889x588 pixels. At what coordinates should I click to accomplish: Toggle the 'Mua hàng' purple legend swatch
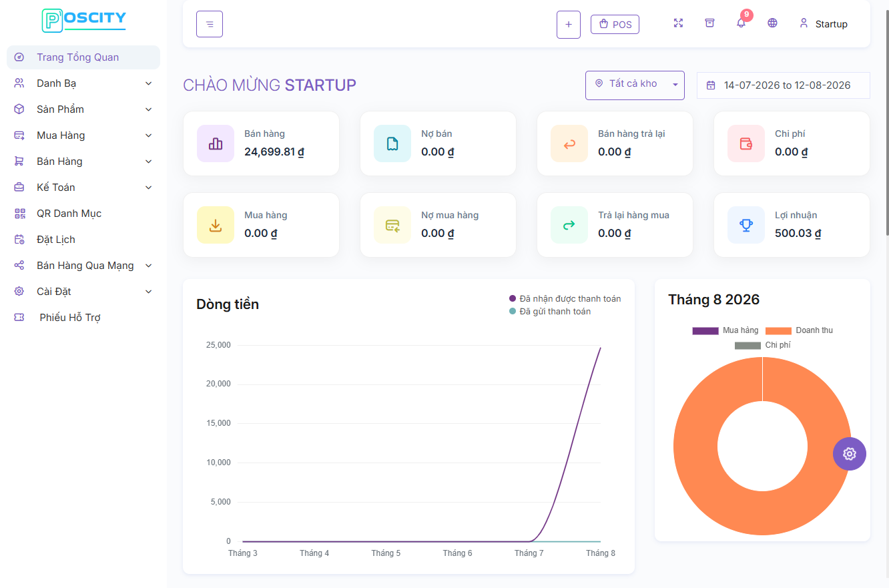[x=705, y=330]
